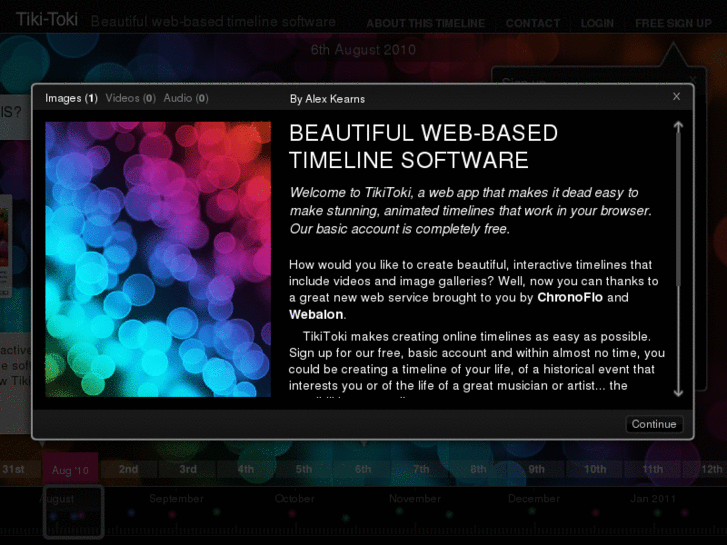Screen dimensions: 727x545
Task: Jump to the 9th on date strip
Action: click(x=536, y=469)
